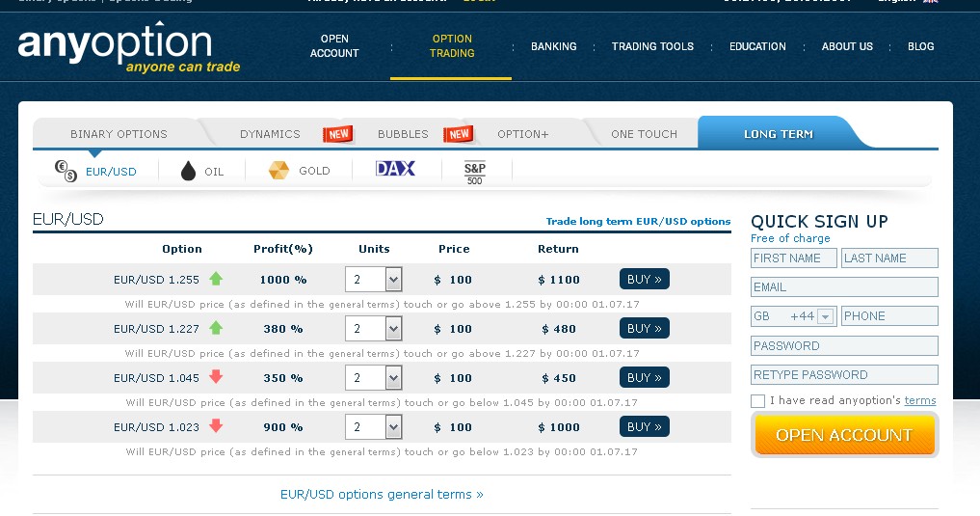This screenshot has width=980, height=516.
Task: Open the Open Account menu item
Action: click(334, 46)
